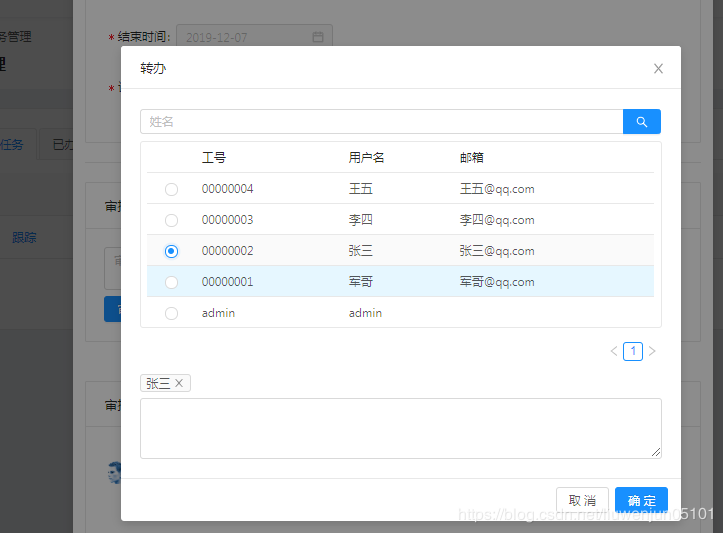
Task: Click the selected radio for 00000002 张三
Action: [172, 251]
